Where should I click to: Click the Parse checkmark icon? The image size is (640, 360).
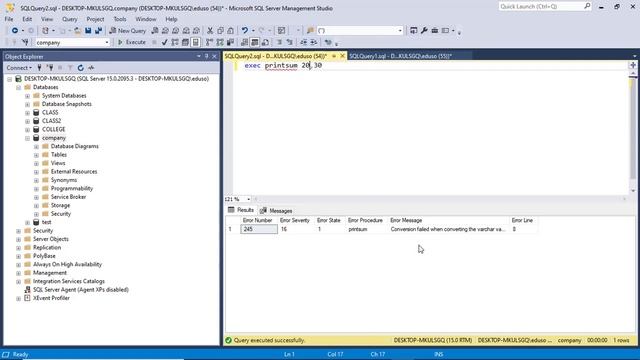[164, 42]
